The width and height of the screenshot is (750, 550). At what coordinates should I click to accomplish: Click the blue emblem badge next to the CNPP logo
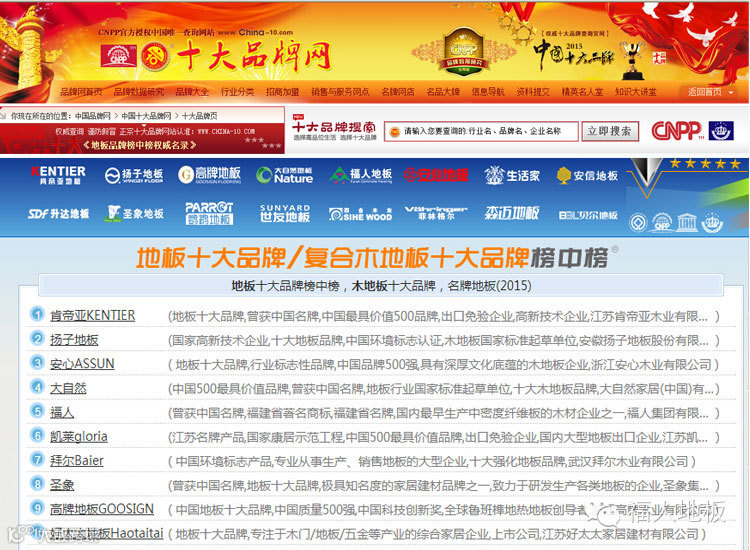721,131
